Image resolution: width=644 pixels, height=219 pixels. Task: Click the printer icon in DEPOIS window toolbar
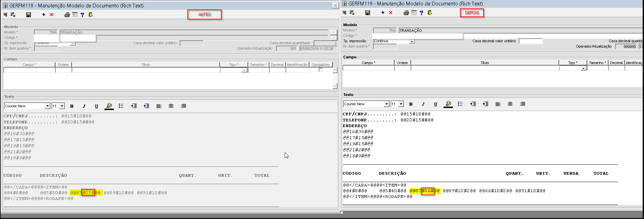[406, 13]
